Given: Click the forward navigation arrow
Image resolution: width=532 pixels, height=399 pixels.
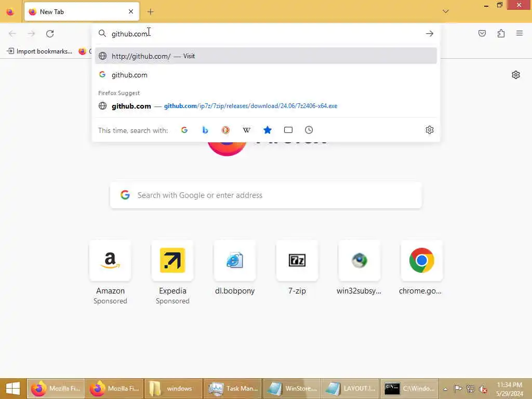Looking at the screenshot, I should click(x=31, y=34).
